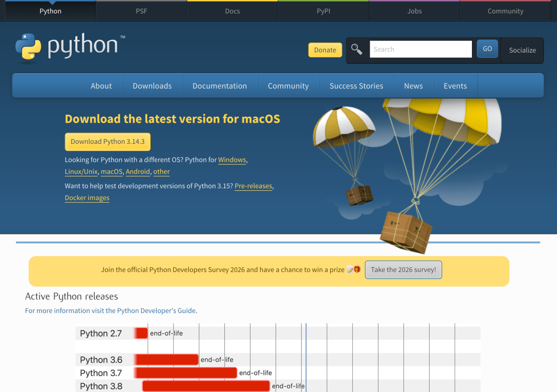Click 'Download the latest version for macOS' heading
The height and width of the screenshot is (392, 557).
click(172, 119)
